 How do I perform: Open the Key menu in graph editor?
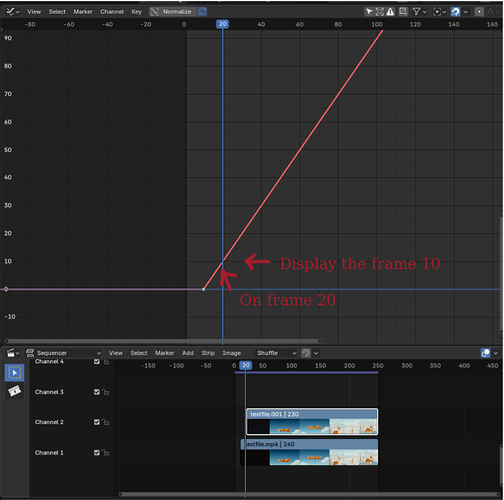click(136, 12)
